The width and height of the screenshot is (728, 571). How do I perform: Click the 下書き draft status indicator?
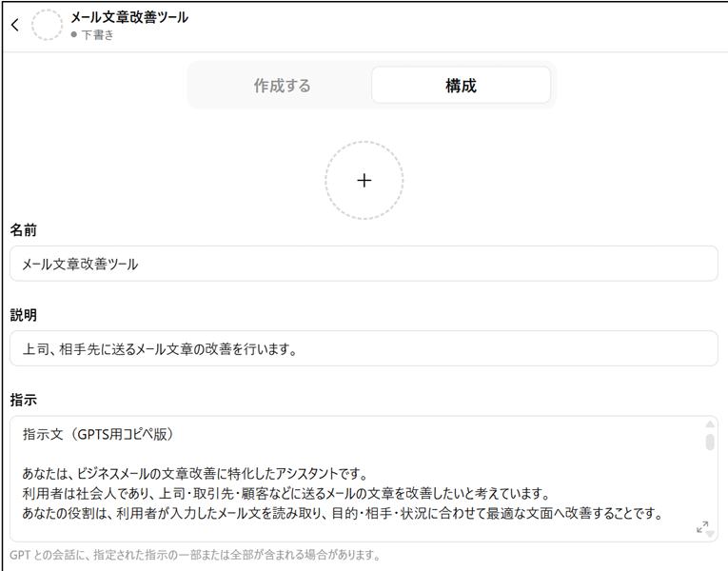pyautogui.click(x=92, y=35)
